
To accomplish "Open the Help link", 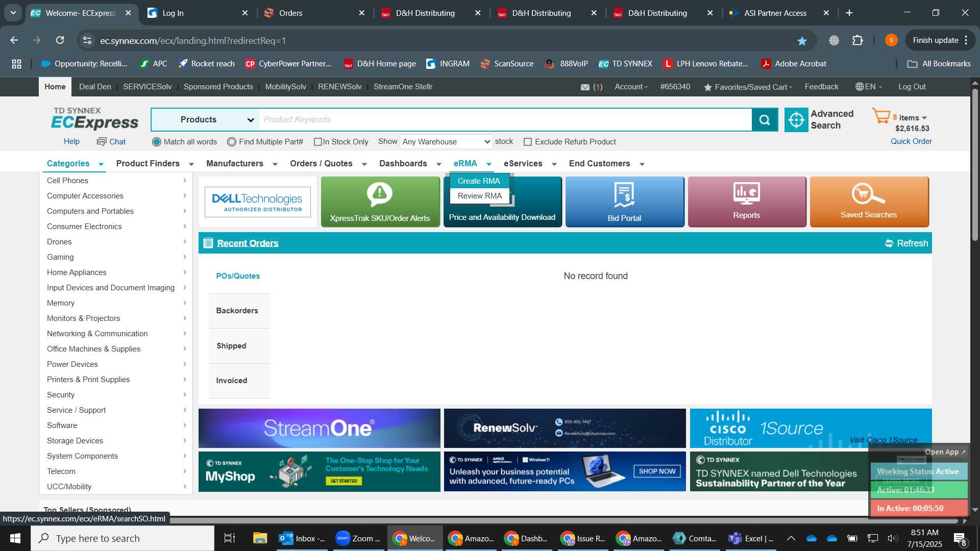I will click(71, 141).
